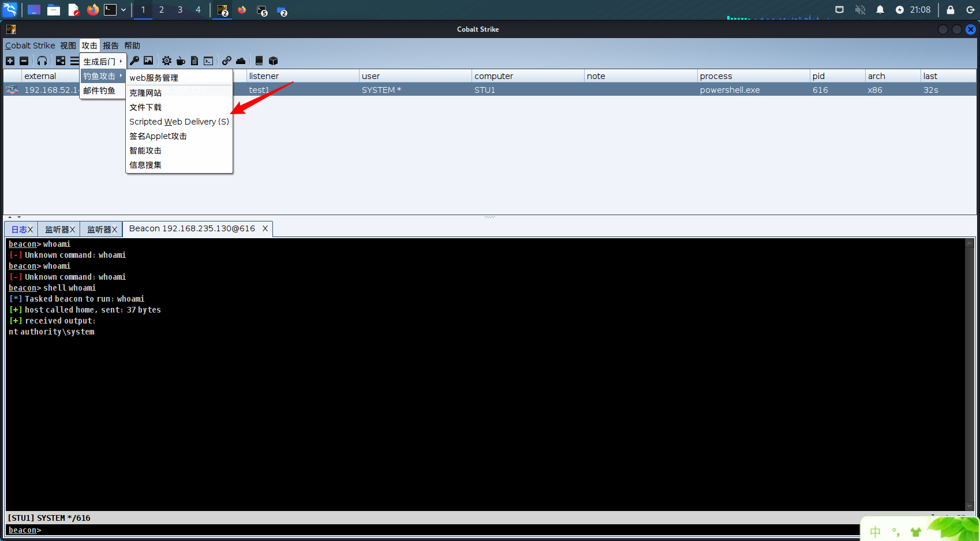Sort sessions by computer column
980x541 pixels.
coord(528,76)
